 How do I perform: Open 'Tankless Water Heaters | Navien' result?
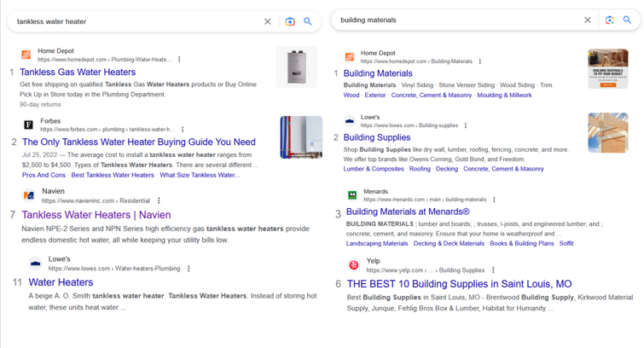coord(96,215)
